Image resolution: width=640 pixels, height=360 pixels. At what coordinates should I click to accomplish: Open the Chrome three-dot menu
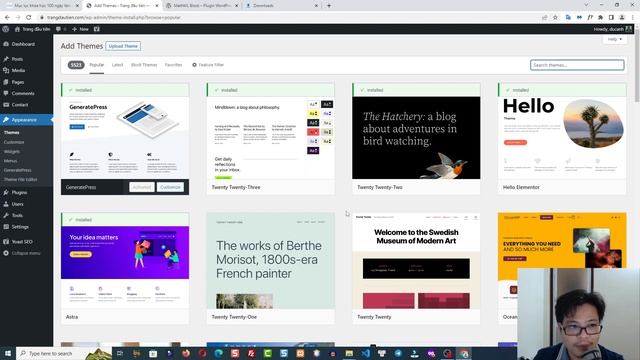click(x=633, y=18)
